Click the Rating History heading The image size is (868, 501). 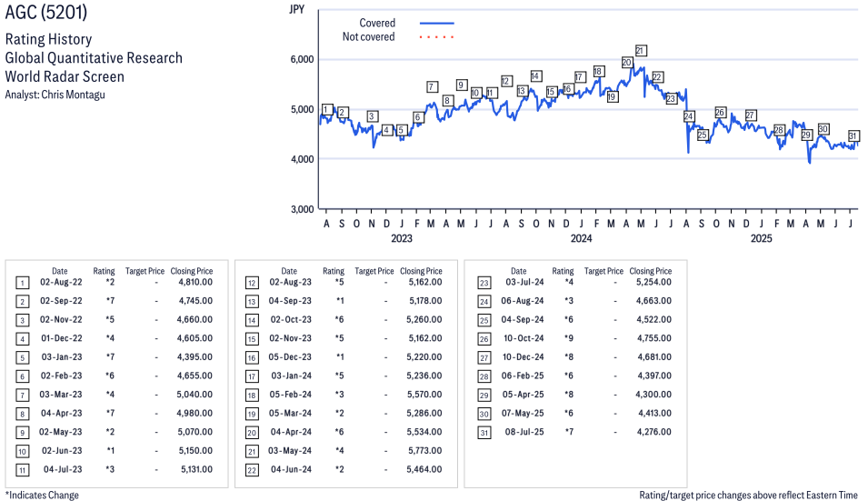click(49, 39)
